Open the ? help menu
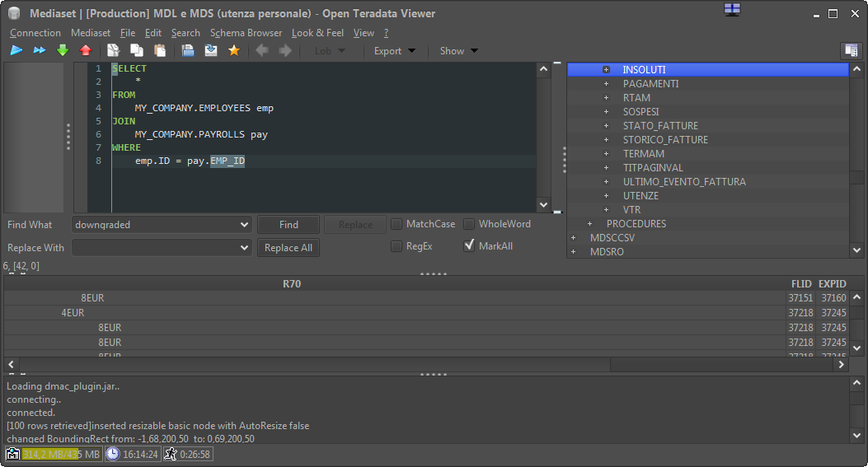This screenshot has height=467, width=868. tap(386, 33)
